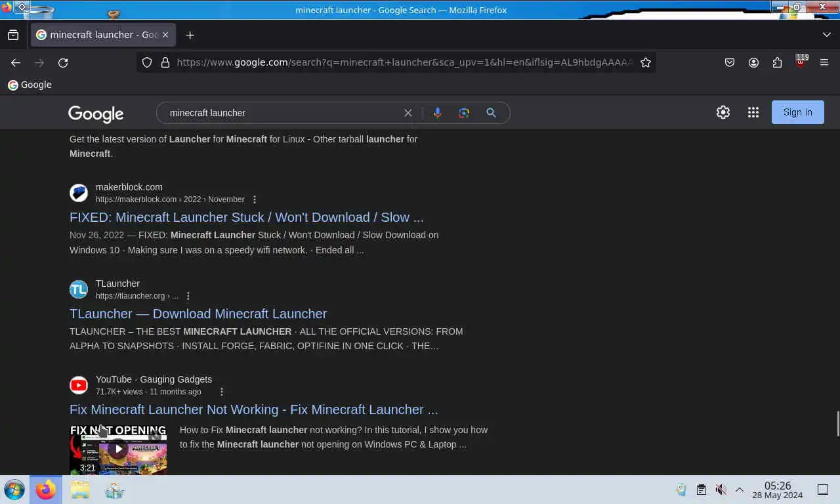Click Firefox in the taskbar

click(46, 490)
